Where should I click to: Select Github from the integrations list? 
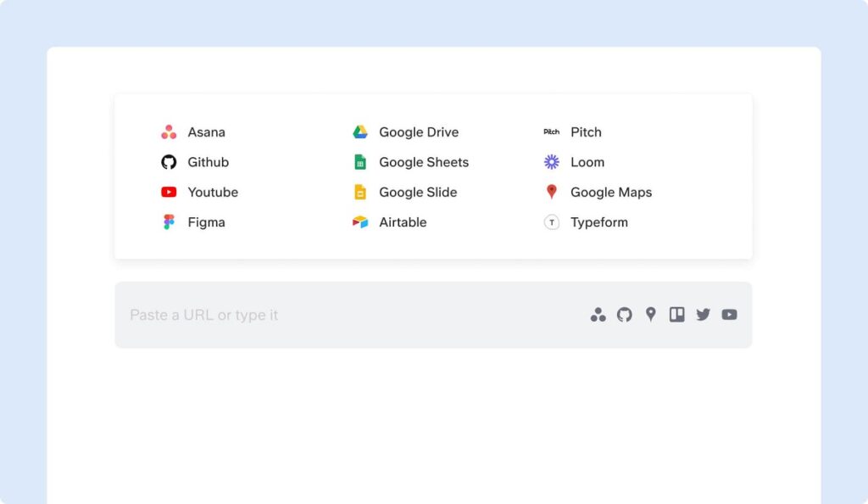coord(208,162)
